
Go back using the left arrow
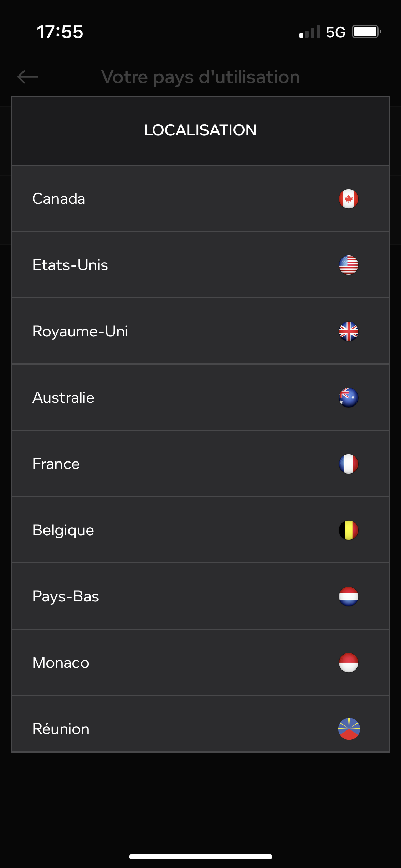click(x=28, y=77)
